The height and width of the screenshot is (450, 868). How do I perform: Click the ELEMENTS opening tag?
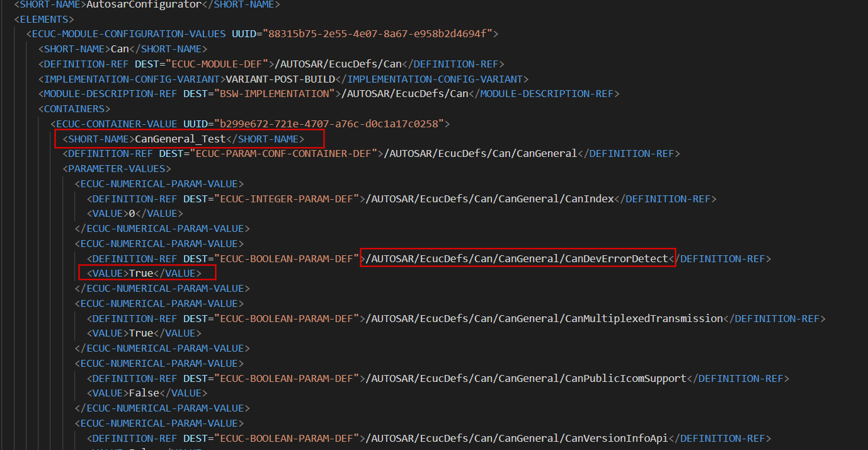point(43,18)
